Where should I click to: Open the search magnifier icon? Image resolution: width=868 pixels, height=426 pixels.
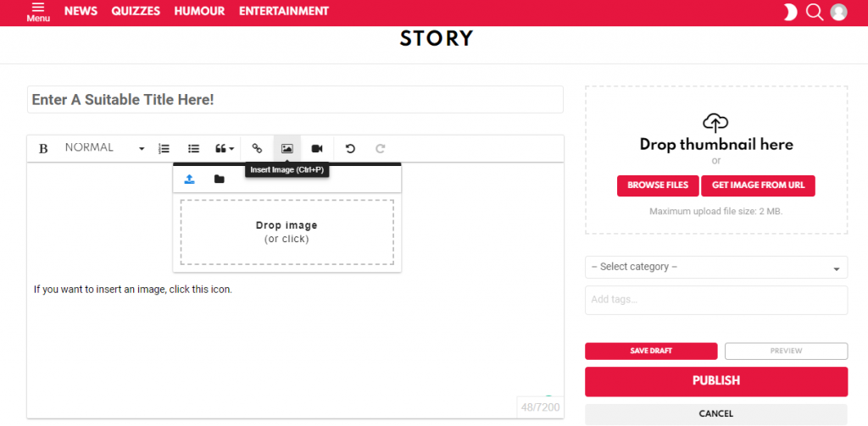[x=815, y=12]
